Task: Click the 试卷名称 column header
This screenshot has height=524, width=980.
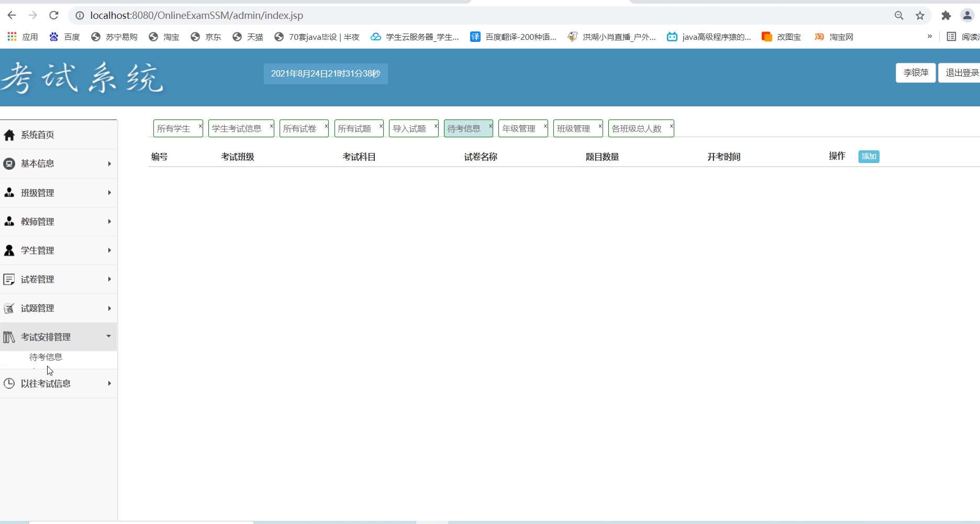Action: click(x=481, y=157)
